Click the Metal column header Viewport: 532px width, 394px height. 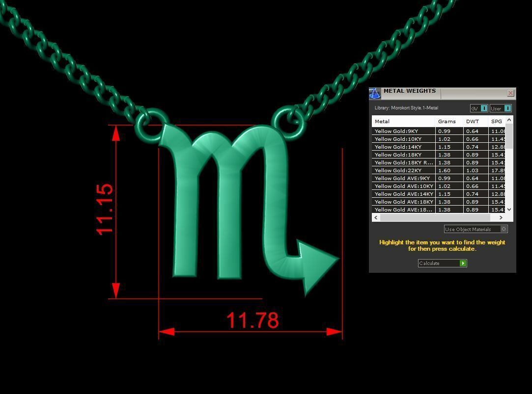pyautogui.click(x=403, y=121)
